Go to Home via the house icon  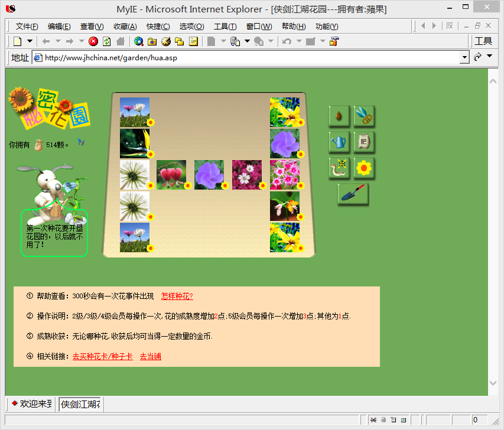tap(121, 41)
